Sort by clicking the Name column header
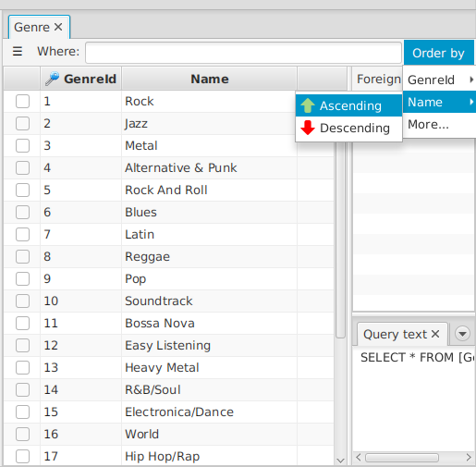Viewport: 476px width, 467px height. pos(210,79)
